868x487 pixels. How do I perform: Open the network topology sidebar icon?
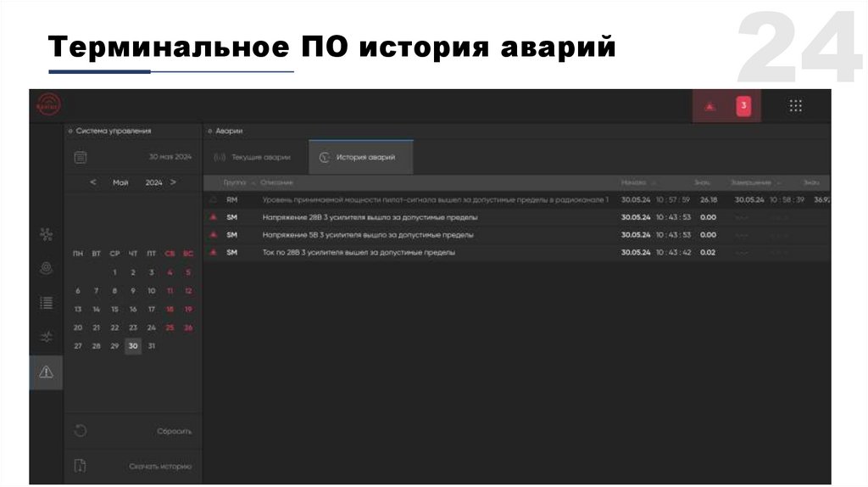coord(47,234)
